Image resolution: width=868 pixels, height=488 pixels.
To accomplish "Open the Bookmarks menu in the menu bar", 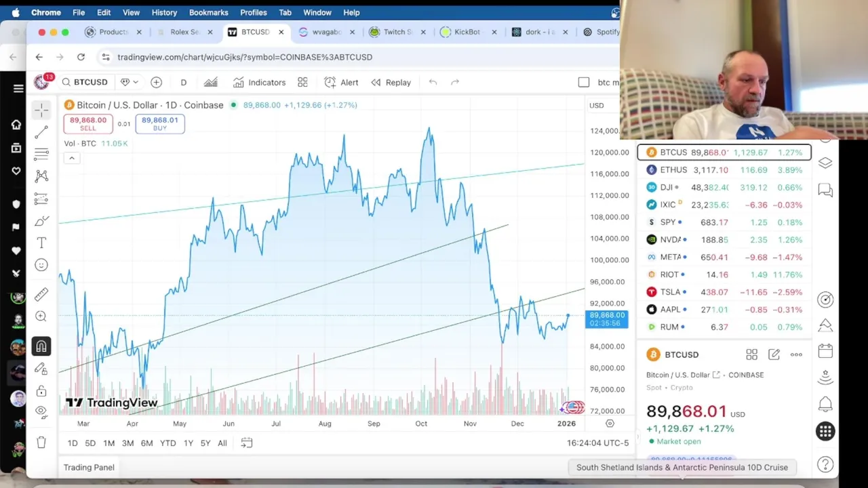I will point(208,12).
